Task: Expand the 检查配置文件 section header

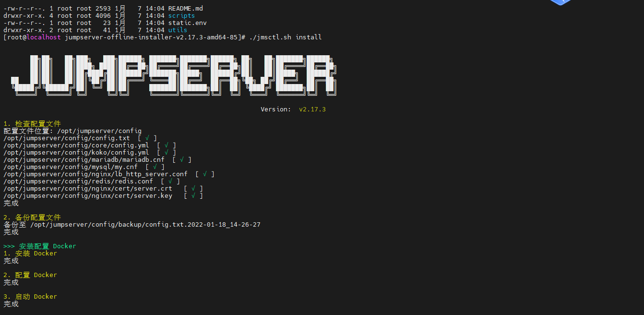Action: pos(32,123)
